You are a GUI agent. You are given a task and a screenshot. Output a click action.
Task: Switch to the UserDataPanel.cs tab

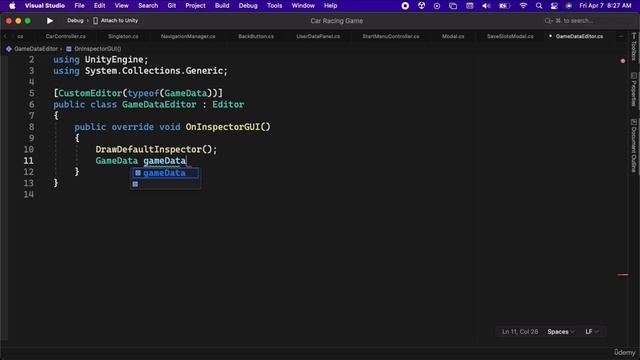(x=318, y=36)
